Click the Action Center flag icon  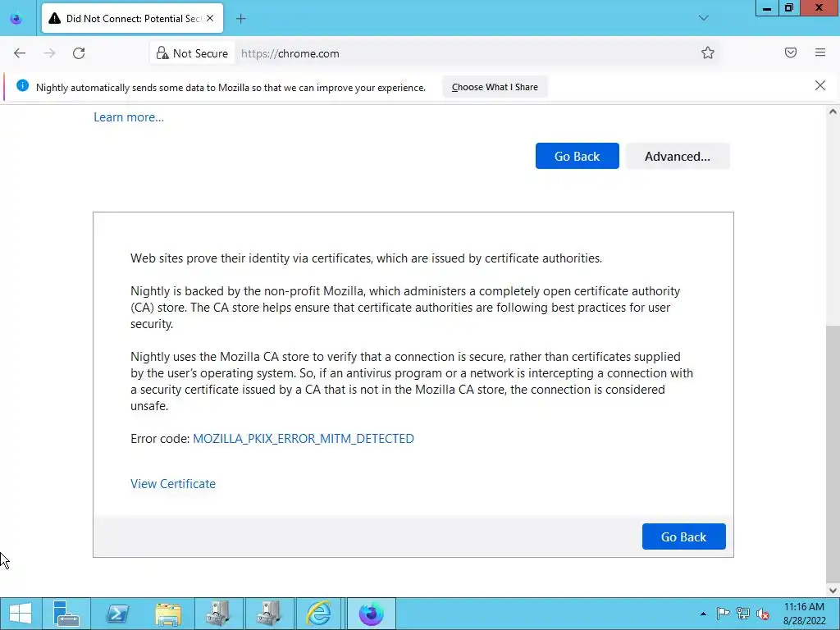[723, 614]
